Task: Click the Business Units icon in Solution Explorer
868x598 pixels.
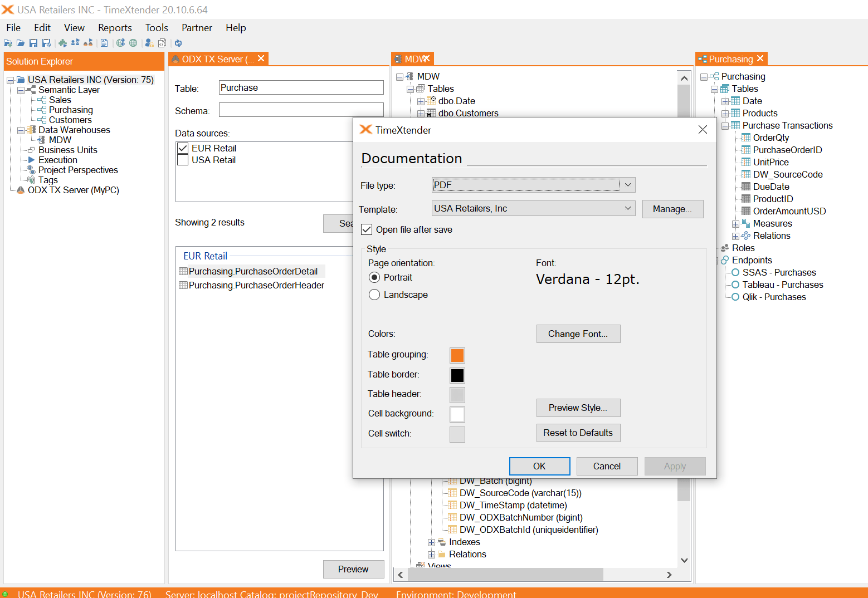Action: click(x=31, y=150)
